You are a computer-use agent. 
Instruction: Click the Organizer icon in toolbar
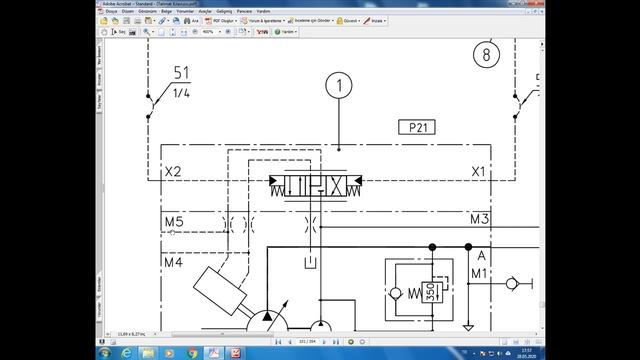click(148, 21)
